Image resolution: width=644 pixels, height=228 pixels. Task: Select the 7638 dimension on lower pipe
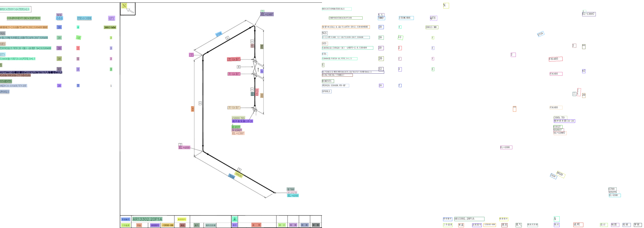pyautogui.click(x=232, y=176)
